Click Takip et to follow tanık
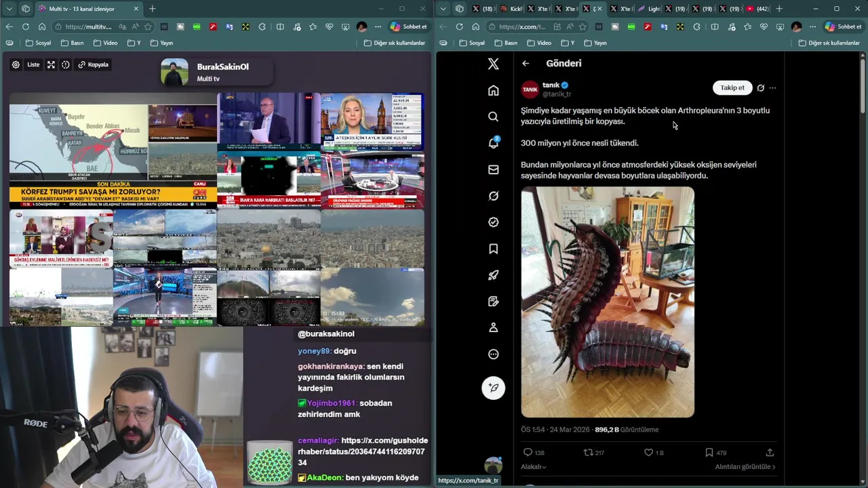868x488 pixels. tap(732, 87)
